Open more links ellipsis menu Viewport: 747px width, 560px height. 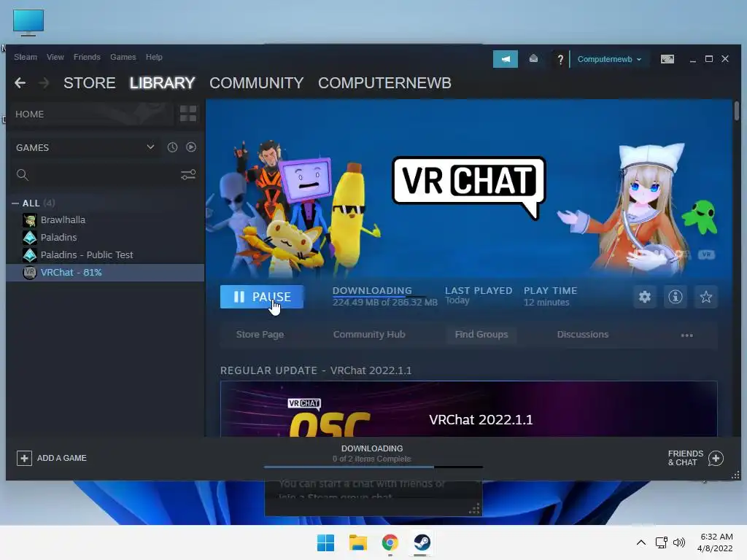(687, 335)
